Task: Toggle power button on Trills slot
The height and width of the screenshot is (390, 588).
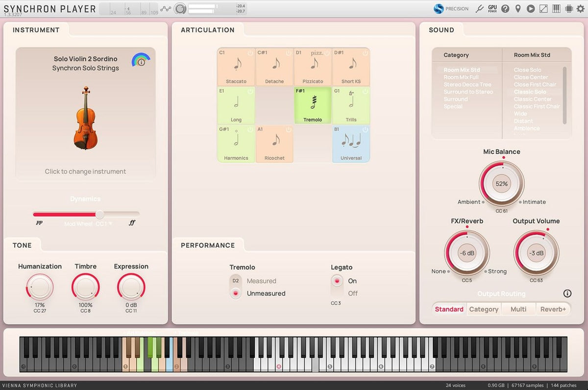Action: [365, 91]
